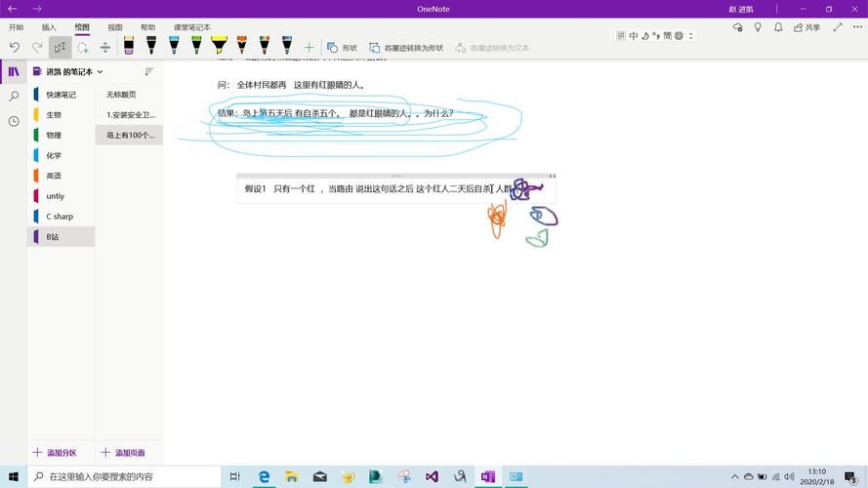Toggle IME Chinese/English mode 中

(x=634, y=35)
